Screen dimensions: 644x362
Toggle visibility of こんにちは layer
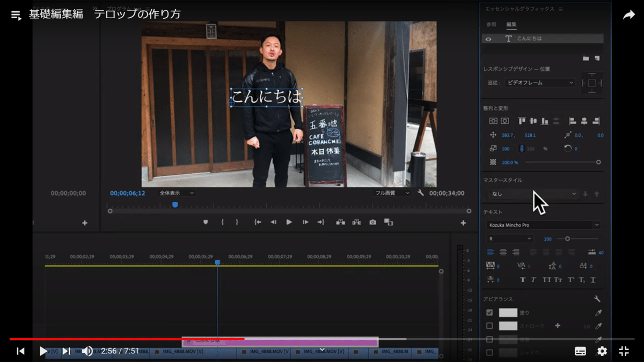click(488, 39)
